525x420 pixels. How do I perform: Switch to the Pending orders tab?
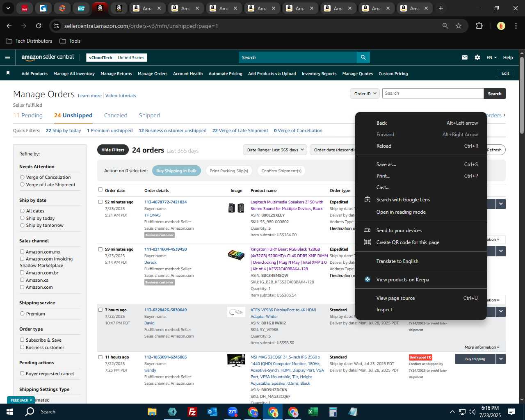click(28, 115)
